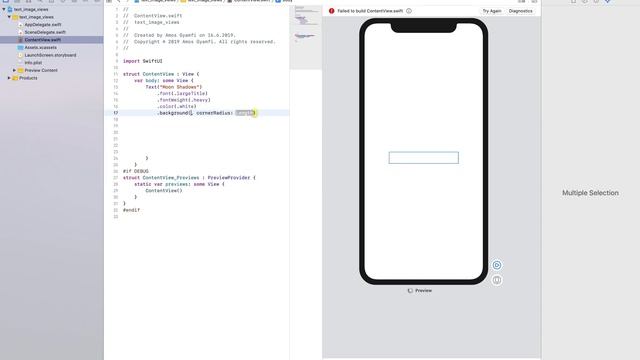The width and height of the screenshot is (640, 360).
Task: Click the code minimap
Action: (x=306, y=38)
